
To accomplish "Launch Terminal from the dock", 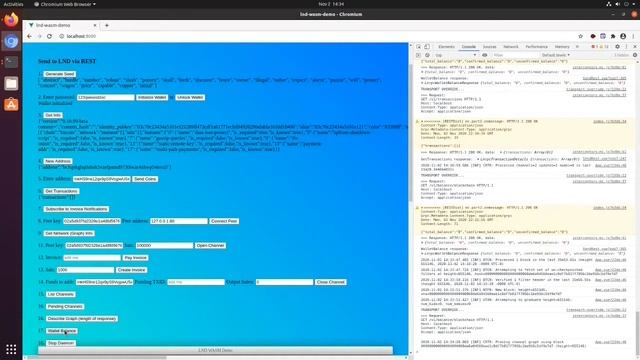I will click(11, 62).
